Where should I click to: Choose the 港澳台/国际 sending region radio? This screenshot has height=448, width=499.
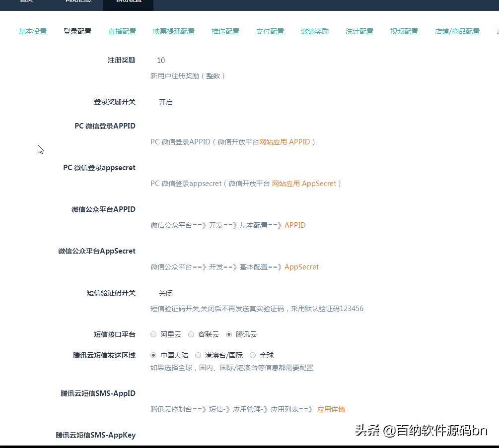[x=198, y=355]
